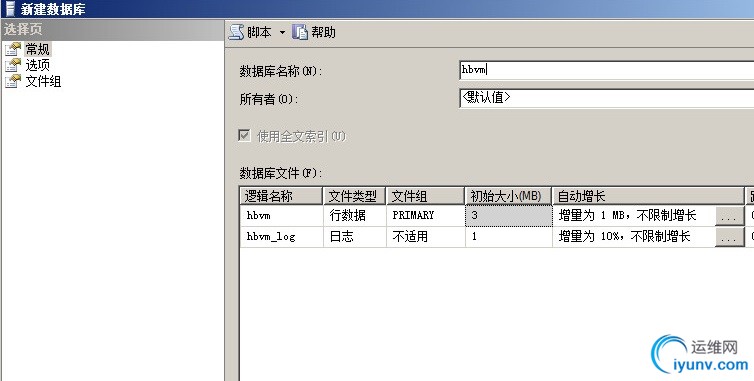Screen dimensions: 754x381
Task: Click the Script (脚本) icon in toolbar
Action: click(x=236, y=32)
